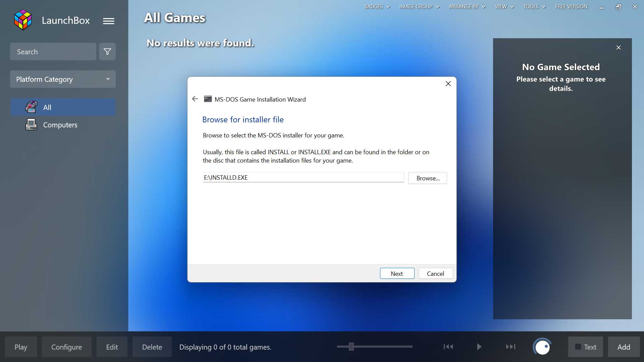The width and height of the screenshot is (644, 362).
Task: Click the Browse button for installer file
Action: point(427,178)
